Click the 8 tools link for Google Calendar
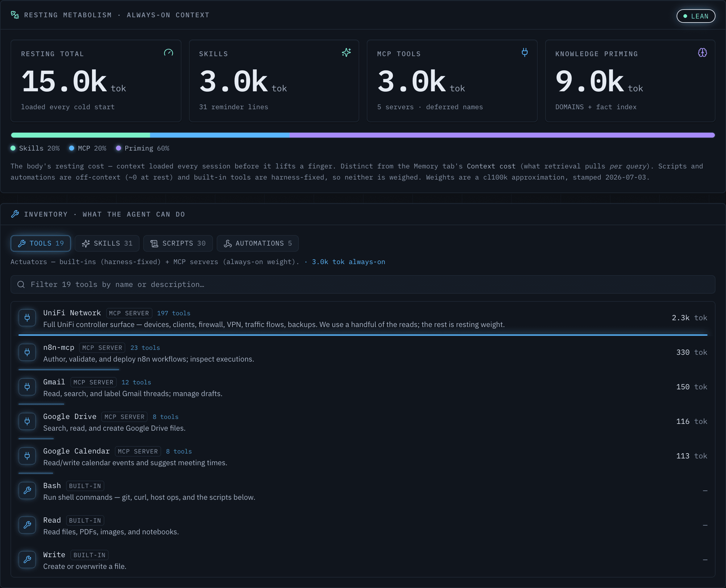The image size is (726, 588). point(179,452)
